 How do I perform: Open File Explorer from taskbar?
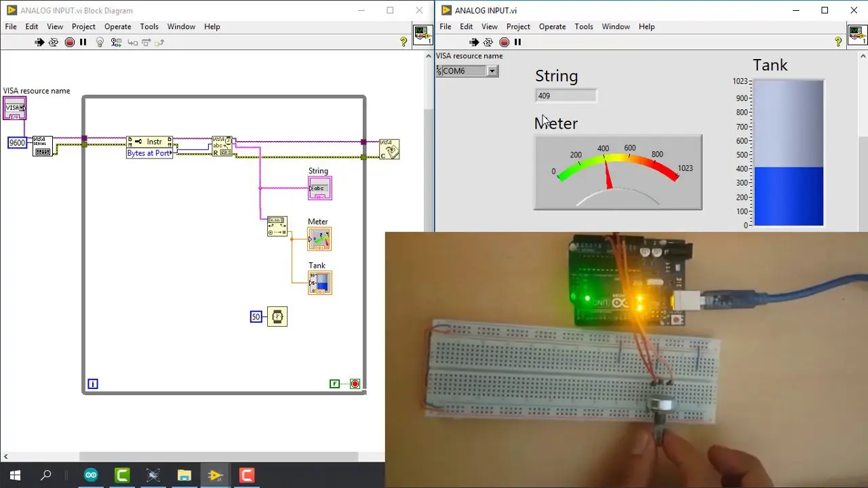point(184,475)
